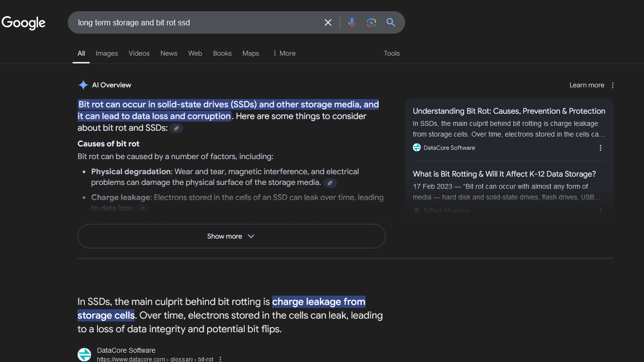Select the News tab
The width and height of the screenshot is (644, 362).
(169, 53)
